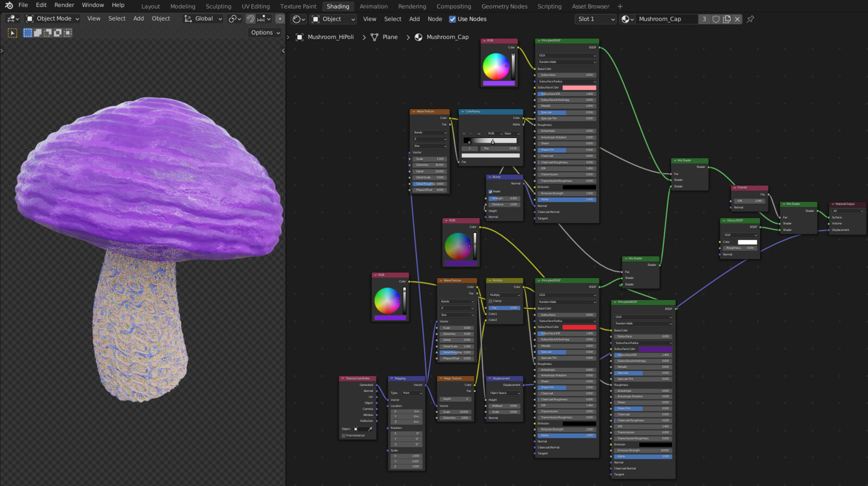Uncheck the Use Nodes checkbox
Viewport: 868px width, 486px height.
[x=452, y=19]
